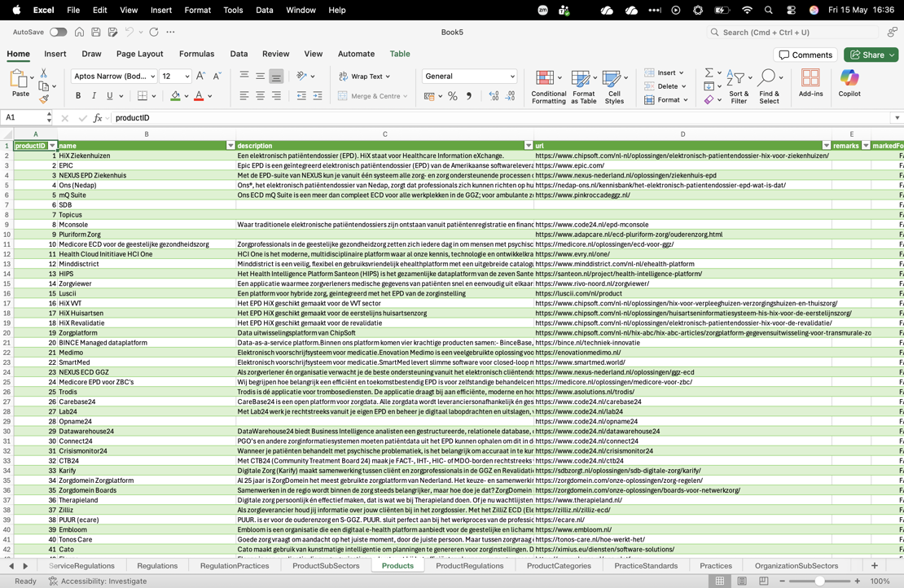Toggle Italic formatting
Image resolution: width=904 pixels, height=588 pixels.
(94, 96)
